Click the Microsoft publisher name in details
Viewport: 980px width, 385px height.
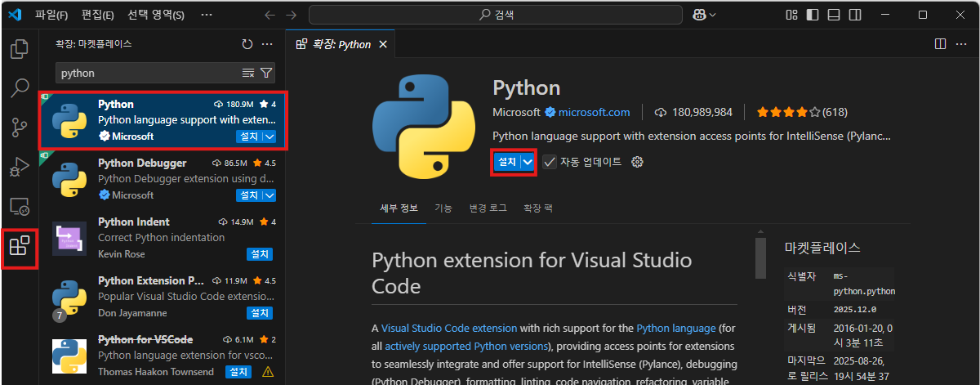(x=517, y=112)
